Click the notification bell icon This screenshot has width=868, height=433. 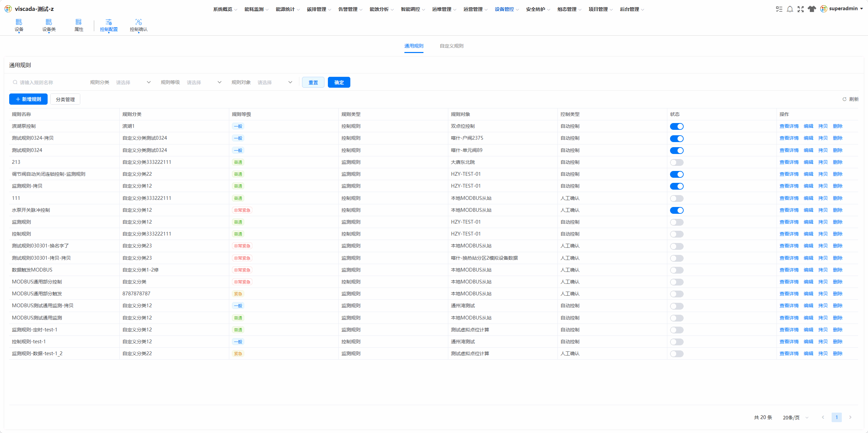tap(790, 9)
